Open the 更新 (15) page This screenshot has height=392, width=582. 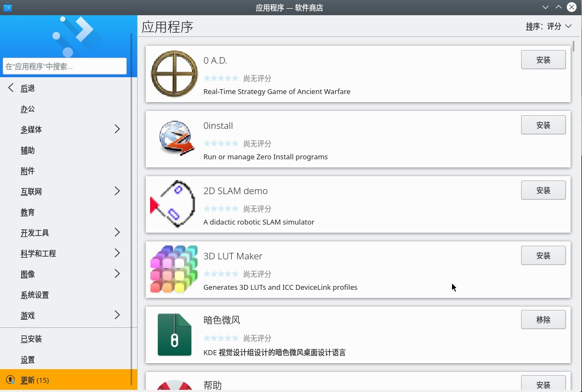click(69, 379)
